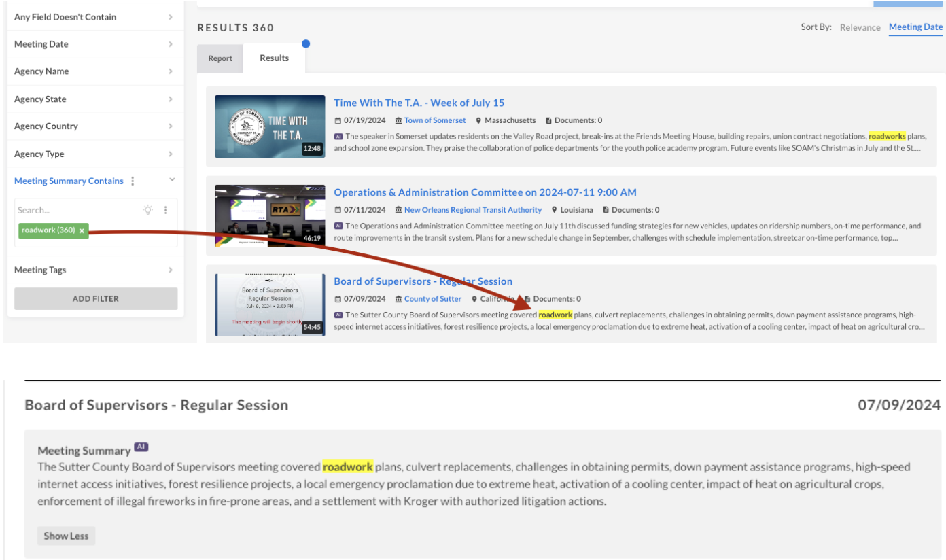Screen dimensions: 946x560
Task: Click the calendar icon next to 07/11/2024
Action: (x=338, y=210)
